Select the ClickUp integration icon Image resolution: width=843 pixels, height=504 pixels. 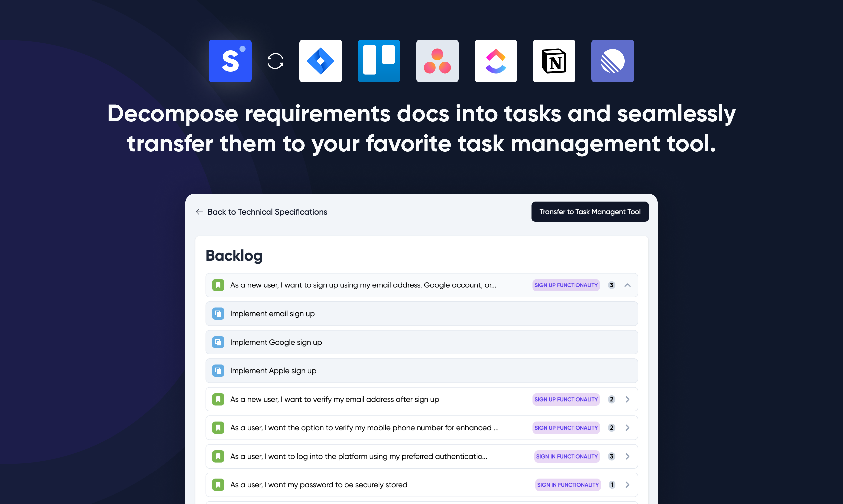click(496, 61)
